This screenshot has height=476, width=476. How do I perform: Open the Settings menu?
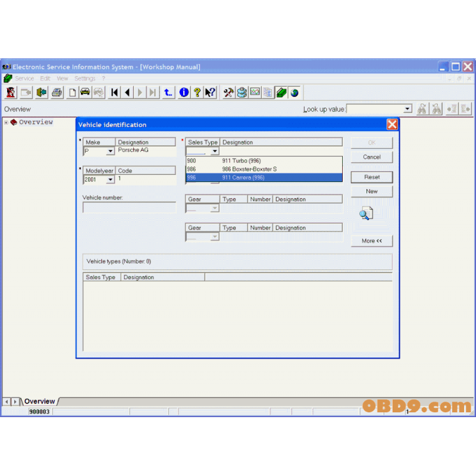click(84, 79)
